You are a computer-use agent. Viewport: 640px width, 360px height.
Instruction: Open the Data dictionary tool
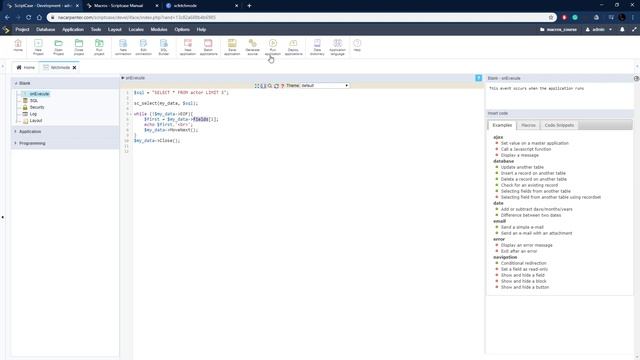pos(317,47)
